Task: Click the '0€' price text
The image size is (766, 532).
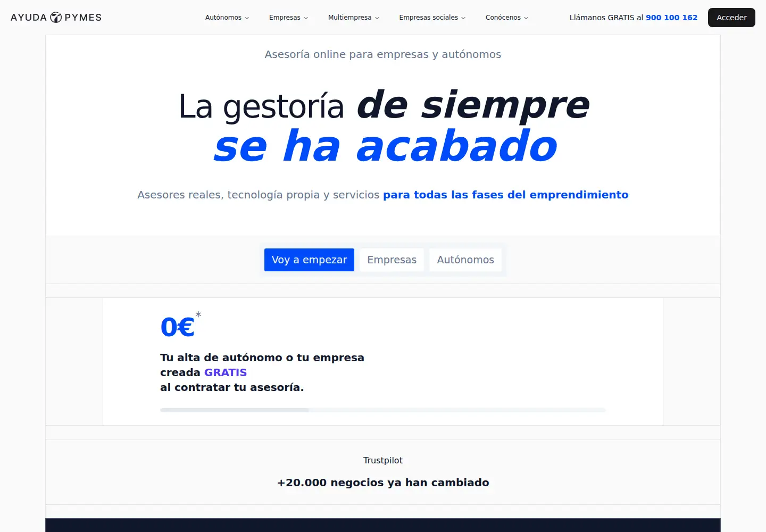Action: tap(177, 327)
